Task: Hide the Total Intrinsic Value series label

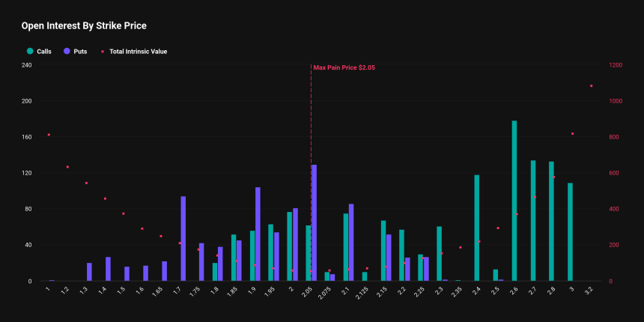Action: click(x=138, y=52)
